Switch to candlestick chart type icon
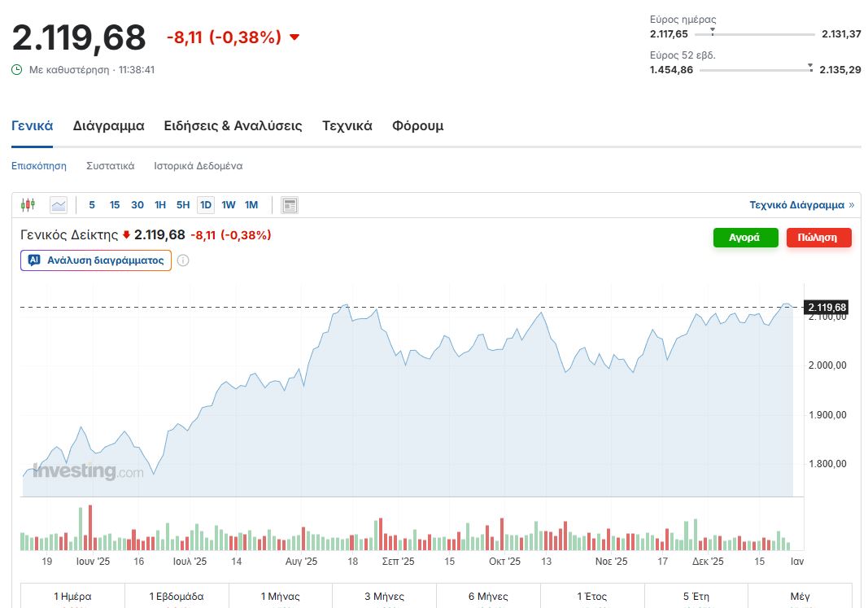Screen dimensions: 868x608 (28, 205)
